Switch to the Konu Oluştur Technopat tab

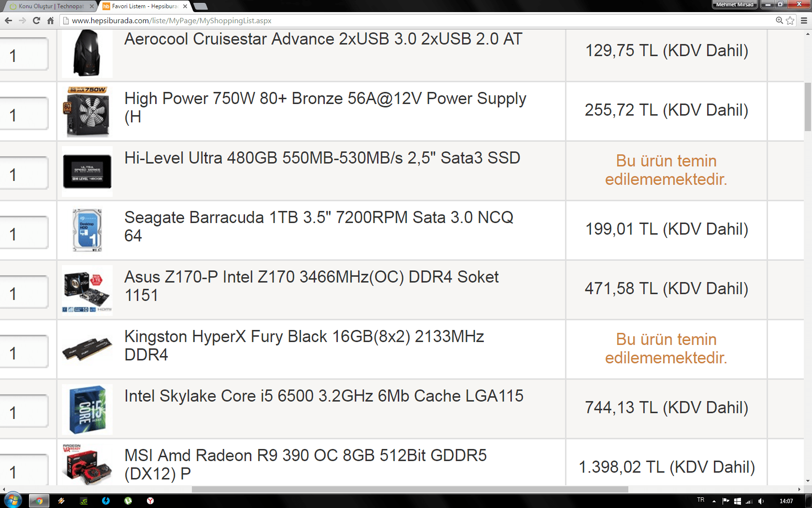(51, 6)
